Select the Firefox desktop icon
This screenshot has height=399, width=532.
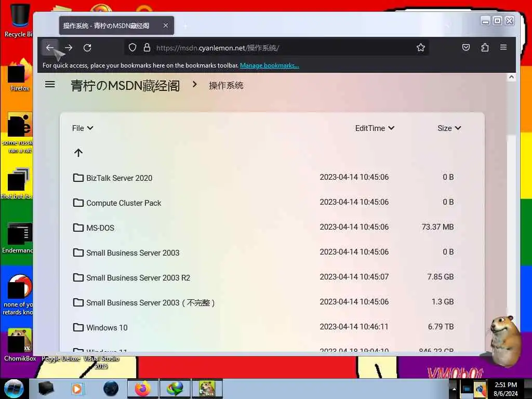point(20,75)
